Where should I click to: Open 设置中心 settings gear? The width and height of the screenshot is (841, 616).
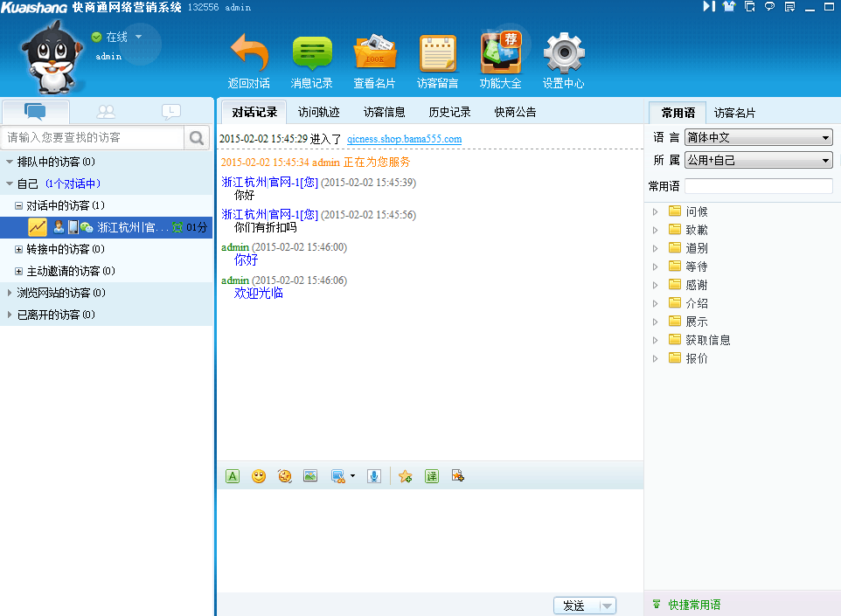click(x=564, y=54)
